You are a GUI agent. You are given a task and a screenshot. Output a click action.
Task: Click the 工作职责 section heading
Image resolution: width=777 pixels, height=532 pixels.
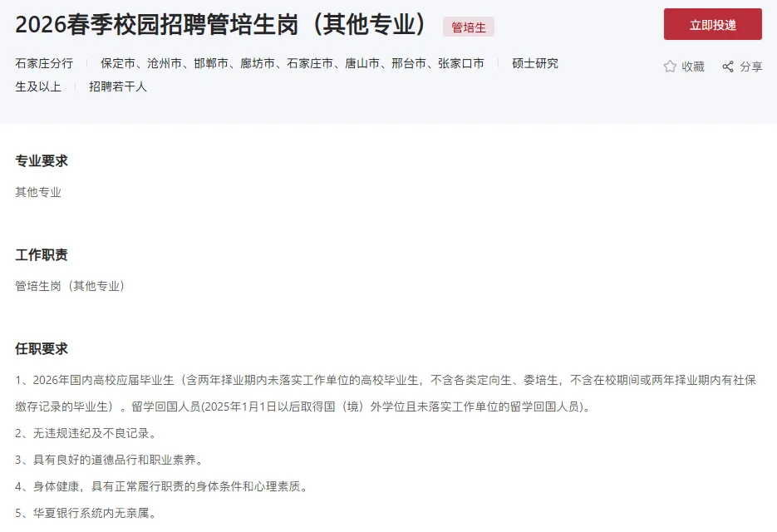(42, 255)
